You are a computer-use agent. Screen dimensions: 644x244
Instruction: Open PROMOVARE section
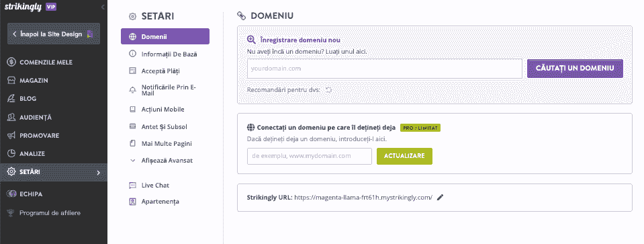coord(40,135)
